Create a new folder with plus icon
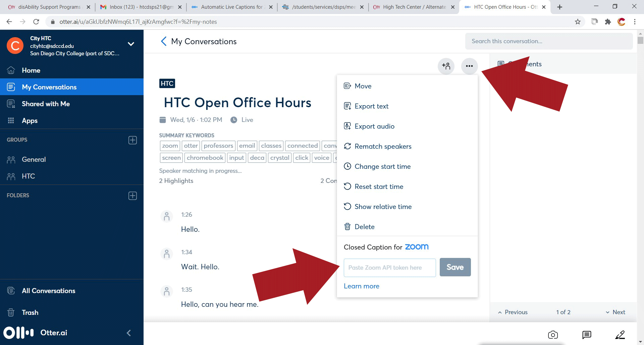 132,196
